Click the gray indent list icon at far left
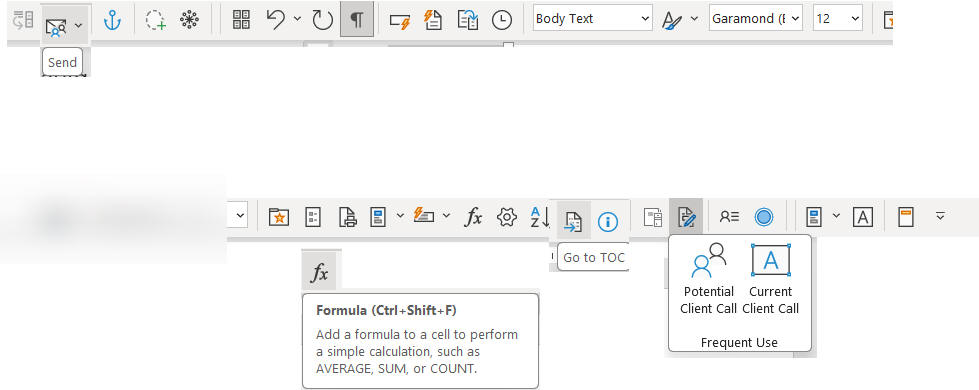979x390 pixels. pos(23,20)
